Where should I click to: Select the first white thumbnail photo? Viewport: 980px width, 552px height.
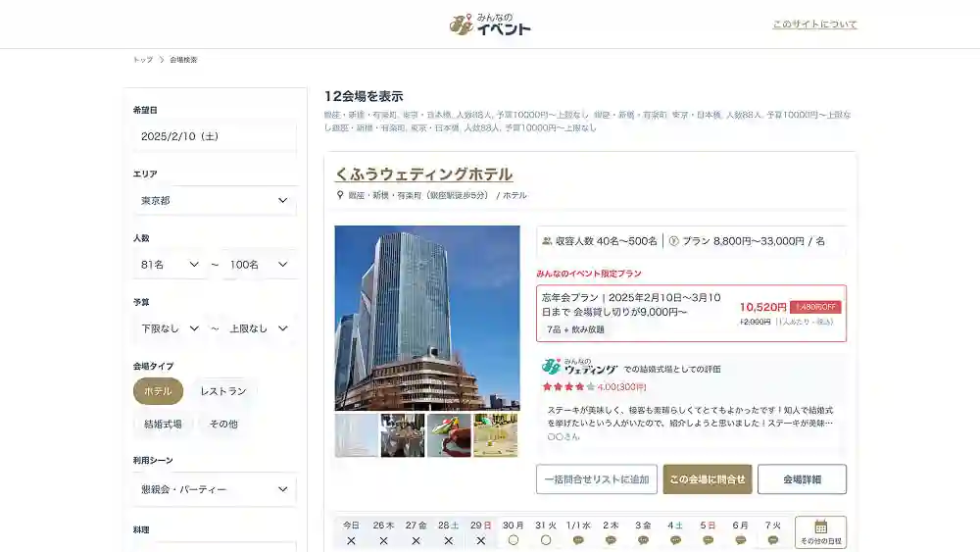click(357, 435)
